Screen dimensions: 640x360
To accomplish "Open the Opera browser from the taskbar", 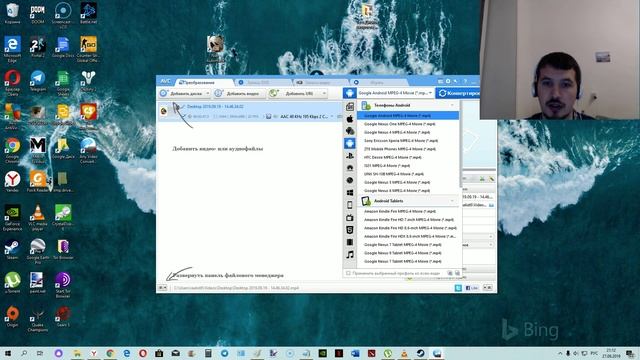I will [x=143, y=353].
